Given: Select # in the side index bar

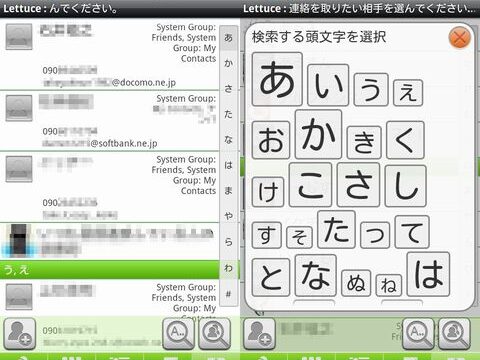Looking at the screenshot, I should [x=228, y=294].
